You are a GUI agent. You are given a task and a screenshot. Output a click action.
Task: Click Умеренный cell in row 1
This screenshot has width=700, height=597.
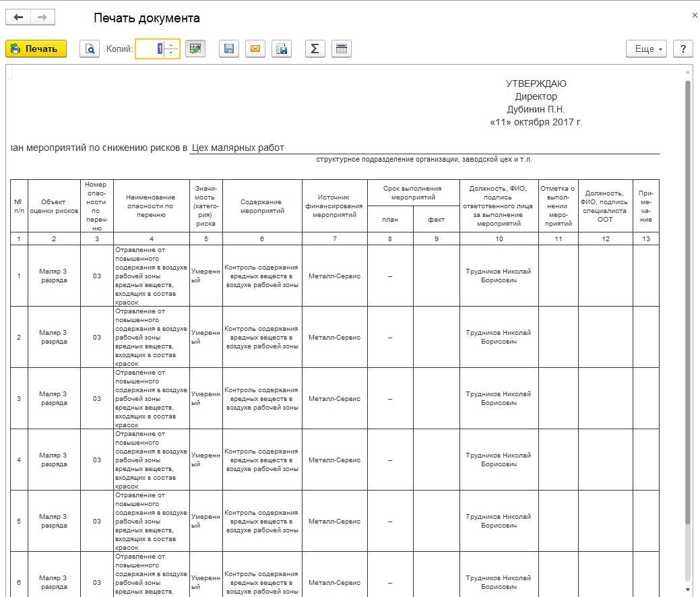pos(205,276)
